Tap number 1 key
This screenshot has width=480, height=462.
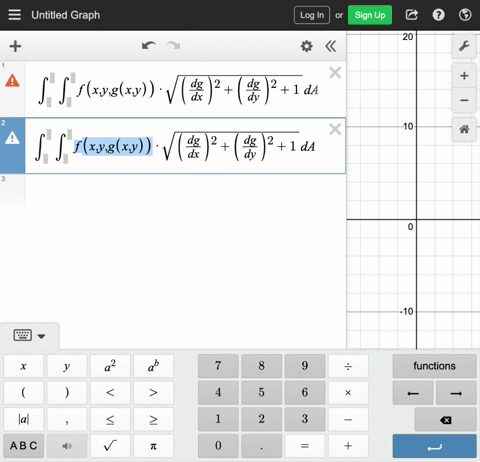point(218,419)
